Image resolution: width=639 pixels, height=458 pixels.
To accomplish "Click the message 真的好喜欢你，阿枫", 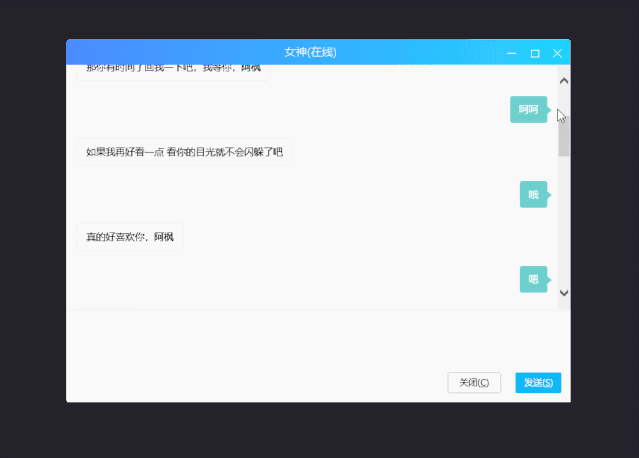I will click(x=130, y=237).
